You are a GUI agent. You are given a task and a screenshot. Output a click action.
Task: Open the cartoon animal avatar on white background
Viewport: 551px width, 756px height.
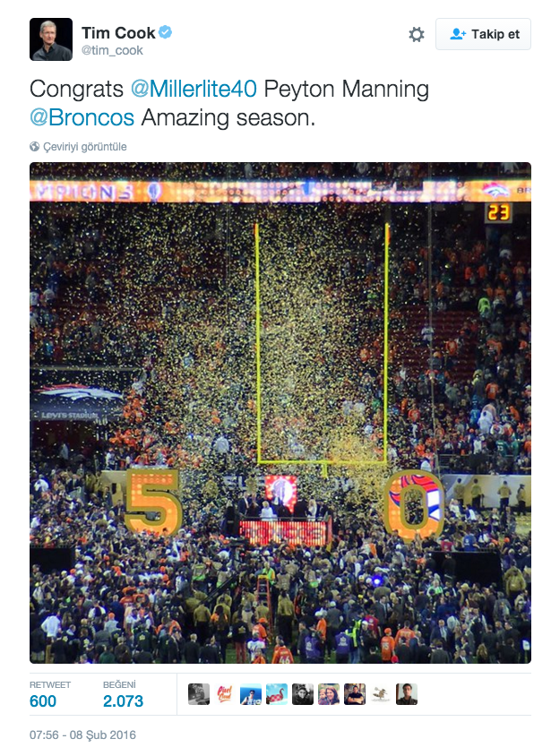click(x=381, y=694)
